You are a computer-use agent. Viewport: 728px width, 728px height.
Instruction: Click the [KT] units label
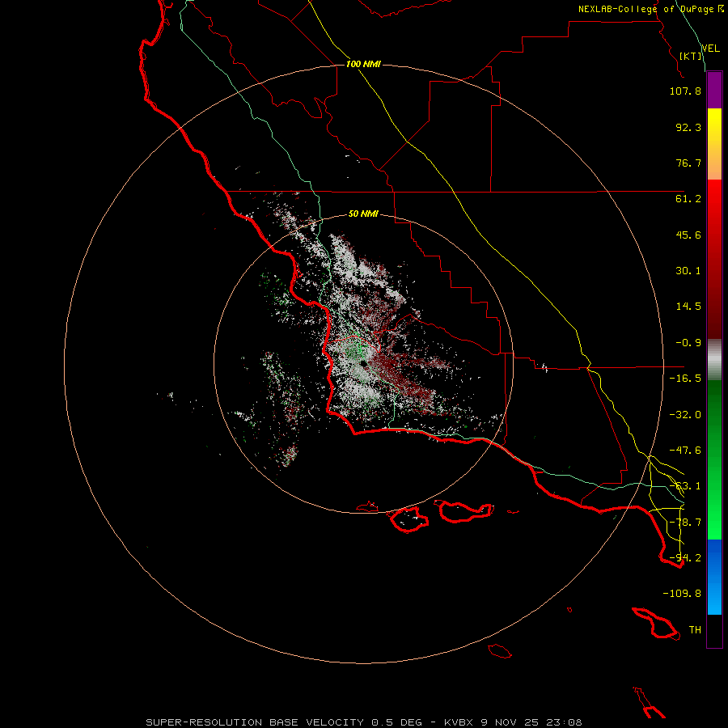(691, 56)
